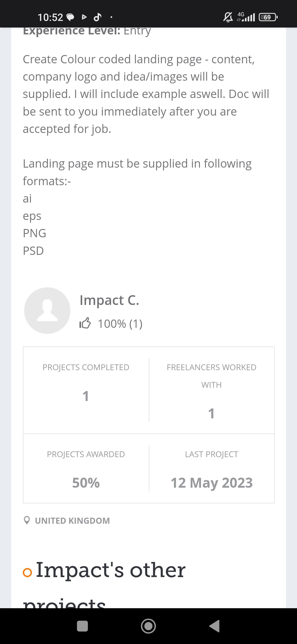Tap the United Kingdom location label
This screenshot has height=644, width=297.
click(72, 521)
